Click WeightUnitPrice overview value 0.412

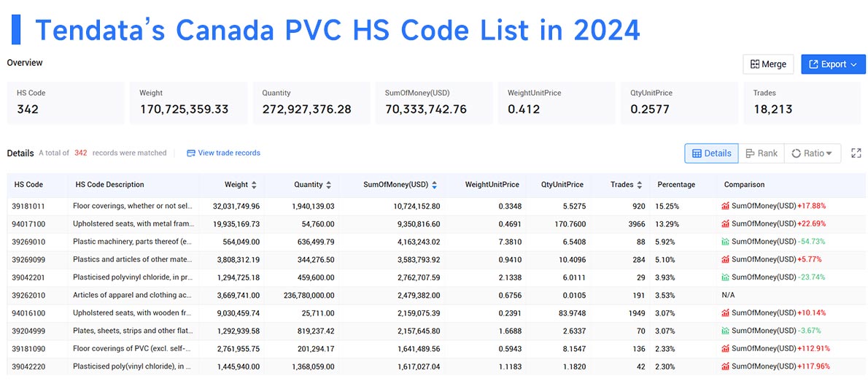(524, 110)
